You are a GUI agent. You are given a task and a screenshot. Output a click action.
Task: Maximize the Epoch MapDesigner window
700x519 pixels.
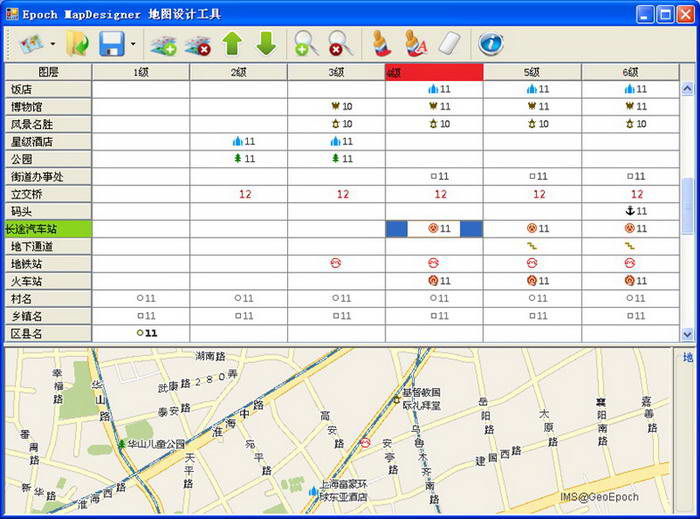point(665,14)
